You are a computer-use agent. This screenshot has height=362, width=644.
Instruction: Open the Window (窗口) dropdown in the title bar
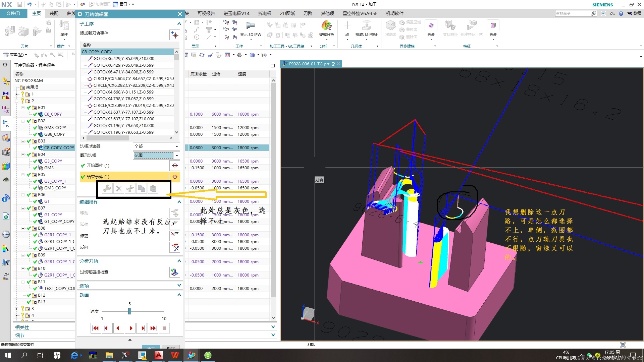(x=124, y=4)
